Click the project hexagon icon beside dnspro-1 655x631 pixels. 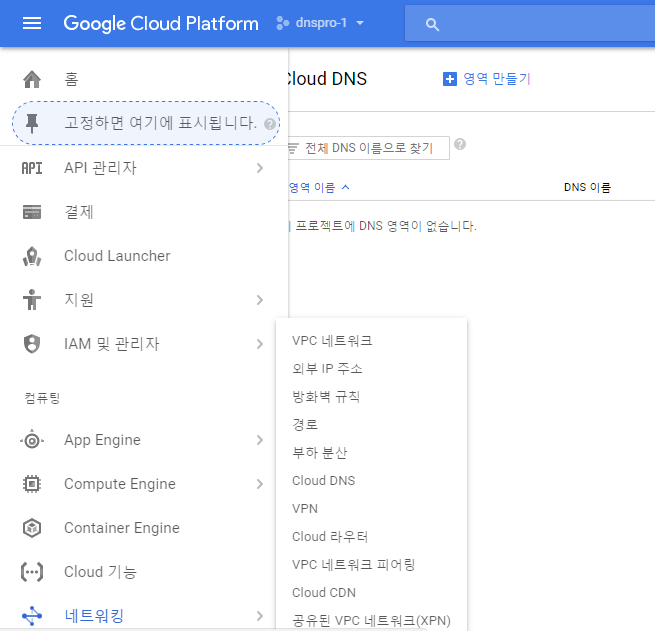[282, 23]
